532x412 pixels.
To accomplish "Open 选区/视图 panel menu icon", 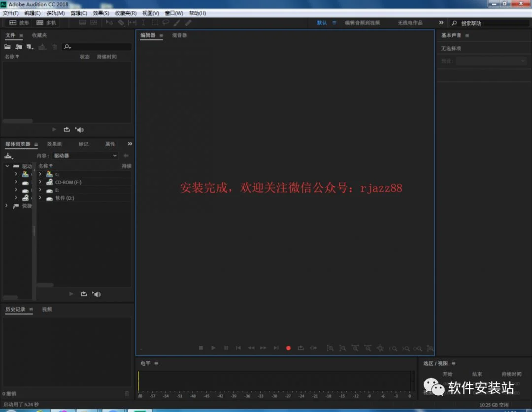I will pyautogui.click(x=453, y=363).
